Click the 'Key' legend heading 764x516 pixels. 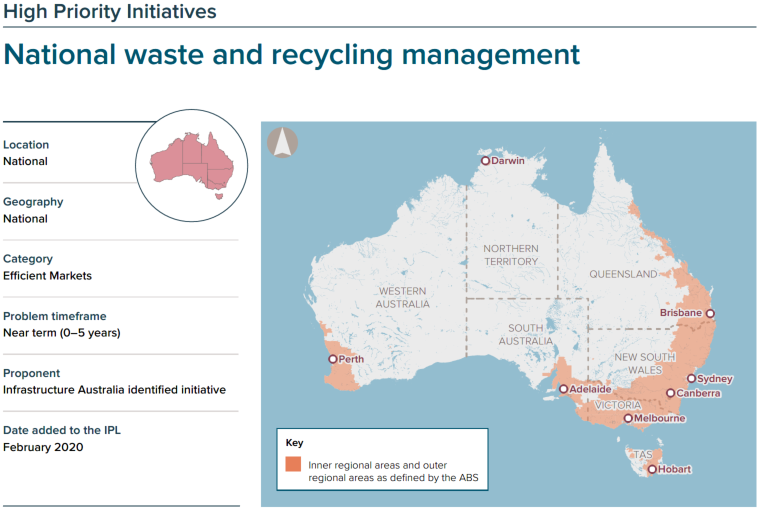tap(295, 443)
